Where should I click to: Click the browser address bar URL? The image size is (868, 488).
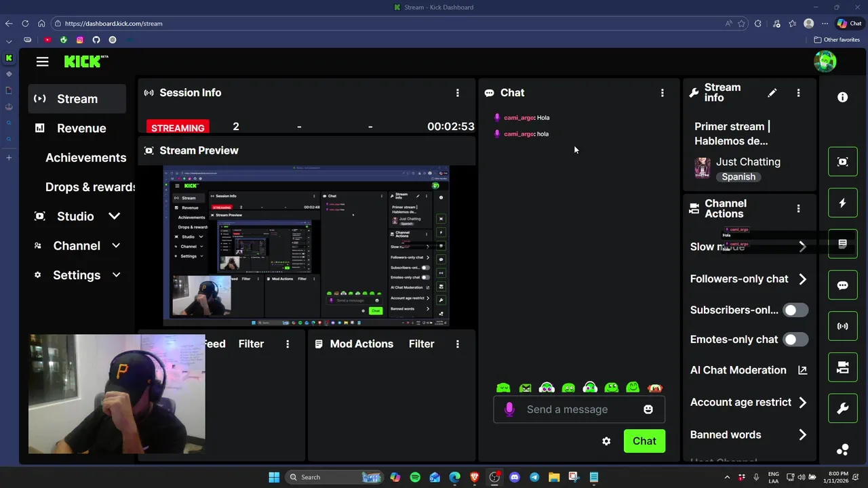[113, 24]
